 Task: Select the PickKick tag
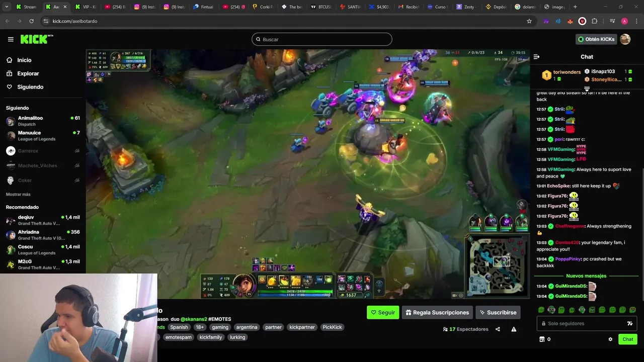pos(332,327)
